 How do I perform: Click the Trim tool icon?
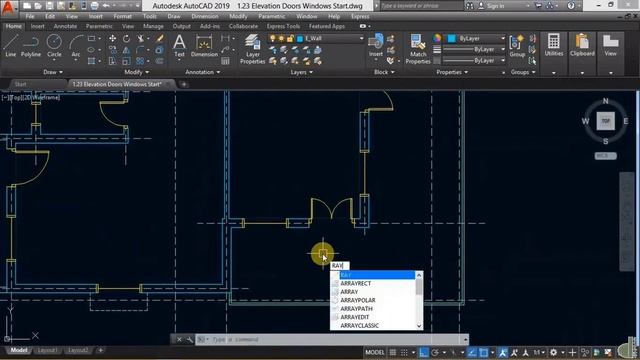(x=141, y=38)
